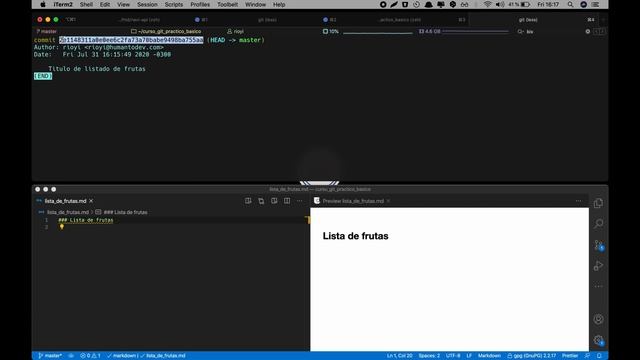
Task: Click the gear icon in iTerm status bar
Action: (x=588, y=31)
